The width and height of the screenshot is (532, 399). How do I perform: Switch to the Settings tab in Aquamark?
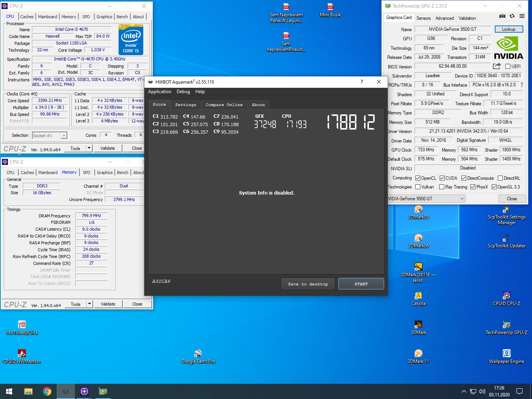[186, 104]
